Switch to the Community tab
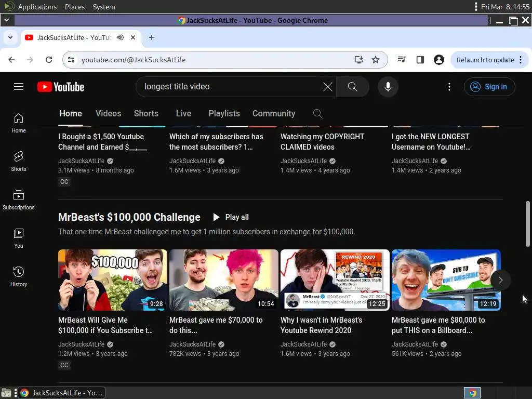Screen dimensions: 532x399 coord(274,114)
